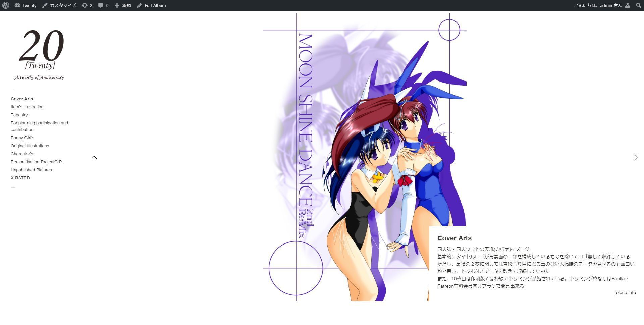Open the カスタマイズ customizer link

(59, 5)
